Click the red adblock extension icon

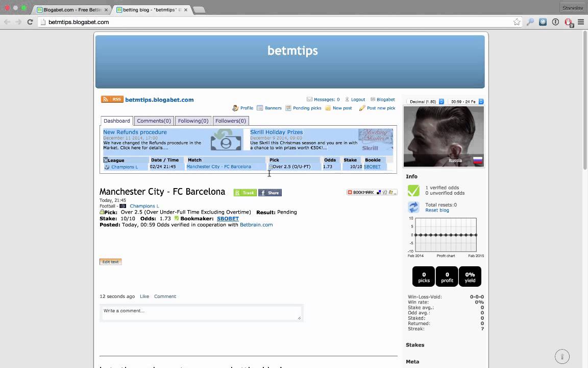tap(569, 22)
